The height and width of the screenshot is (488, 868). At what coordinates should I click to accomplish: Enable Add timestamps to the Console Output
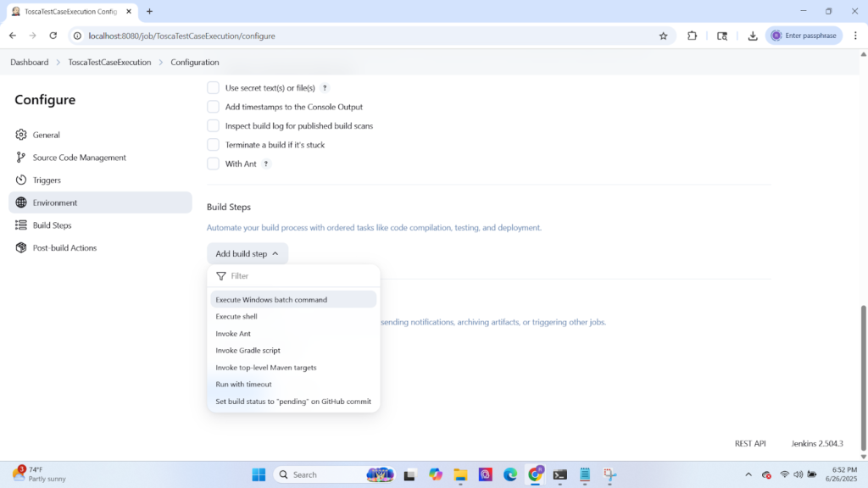pyautogui.click(x=213, y=107)
